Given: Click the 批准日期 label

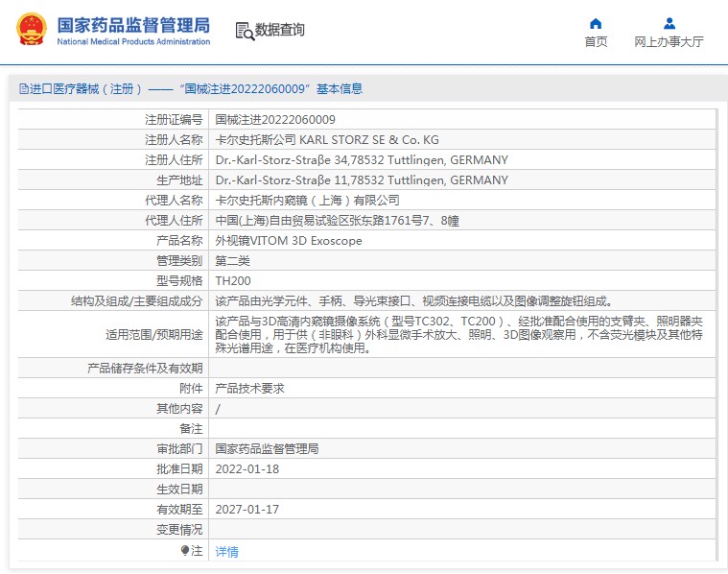Looking at the screenshot, I should [179, 469].
